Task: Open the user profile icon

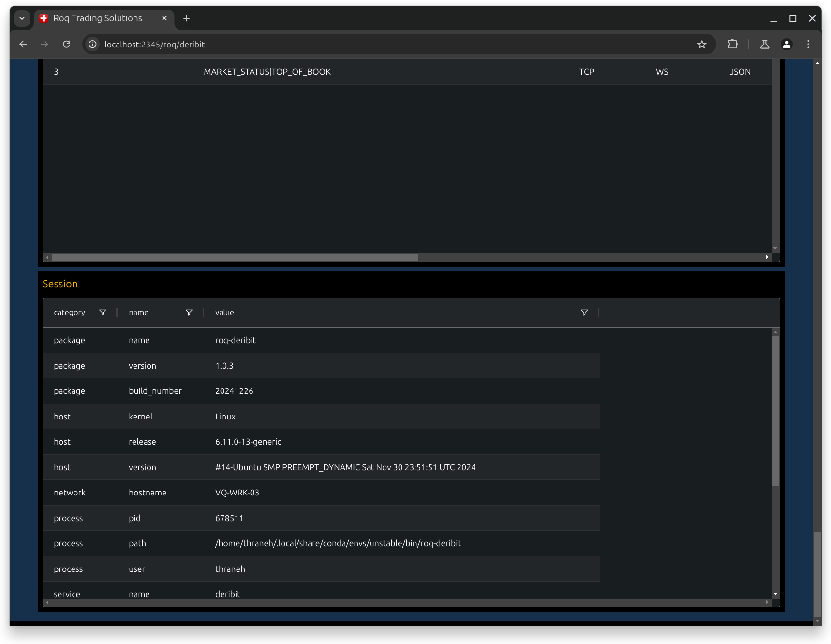Action: (786, 45)
